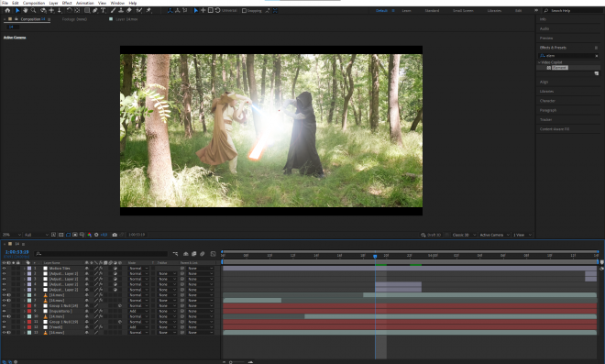Screen dimensions: 605x364
Task: Click the Home icon in the toolbar
Action: coord(7,10)
